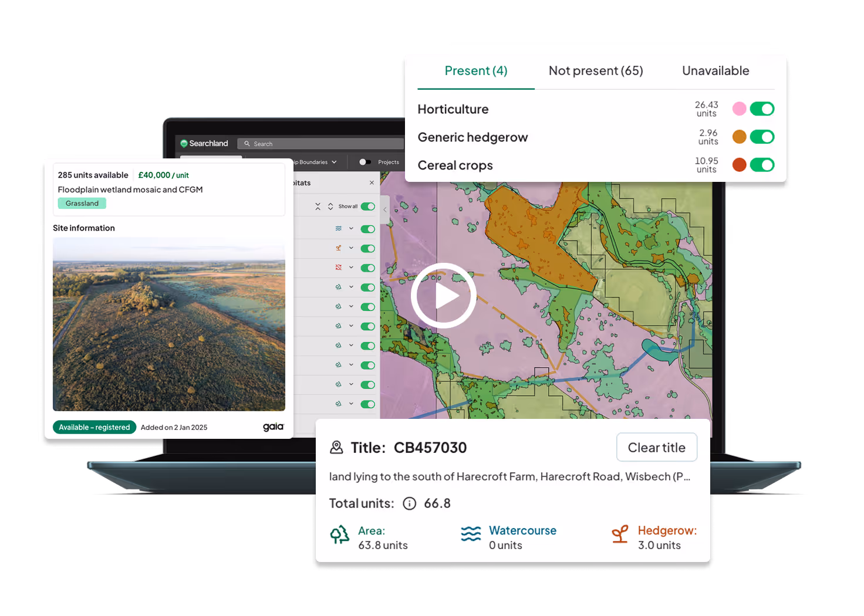Click the "Site information" heading
The height and width of the screenshot is (616, 864).
tap(84, 228)
